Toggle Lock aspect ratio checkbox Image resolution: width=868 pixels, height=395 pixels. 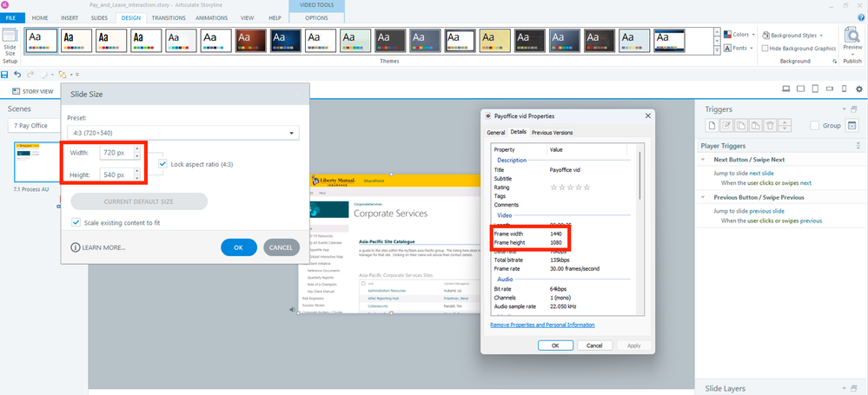click(163, 164)
